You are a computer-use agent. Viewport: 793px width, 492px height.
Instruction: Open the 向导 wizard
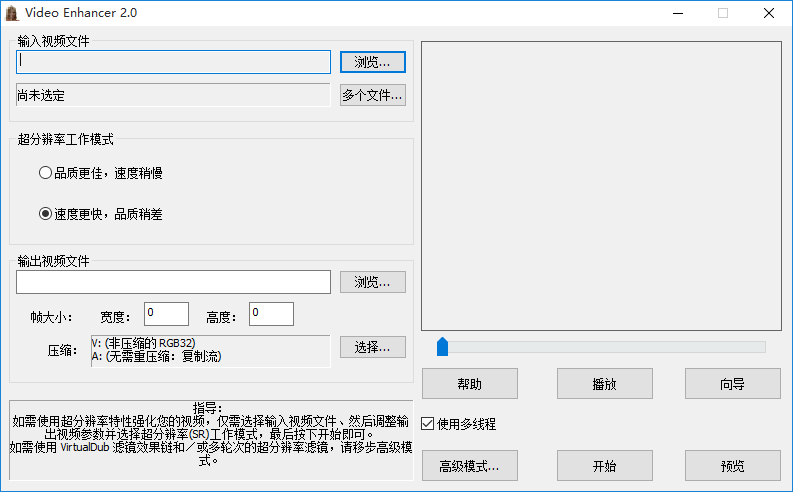tap(733, 384)
